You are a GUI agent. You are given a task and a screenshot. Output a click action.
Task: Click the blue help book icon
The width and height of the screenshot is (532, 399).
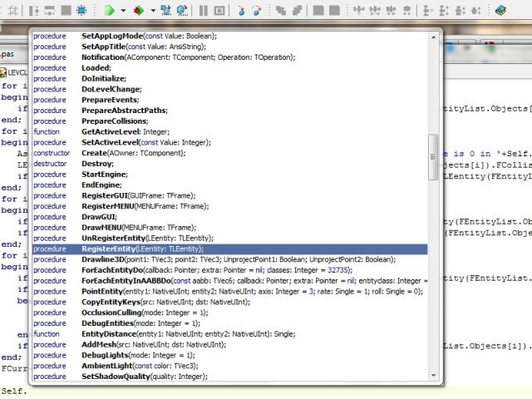point(500,10)
